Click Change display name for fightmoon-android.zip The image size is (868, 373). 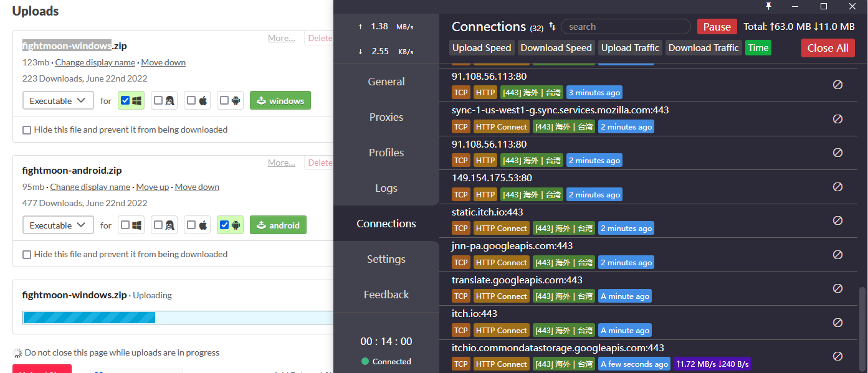click(90, 186)
